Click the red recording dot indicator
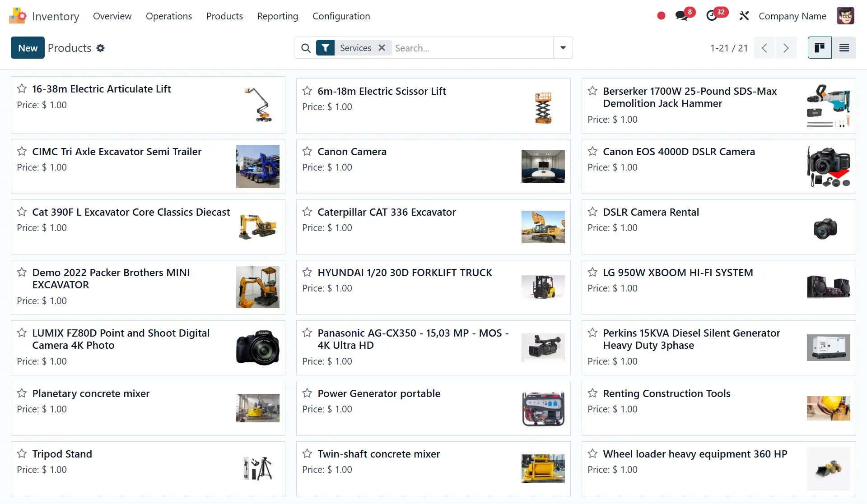 pos(661,16)
